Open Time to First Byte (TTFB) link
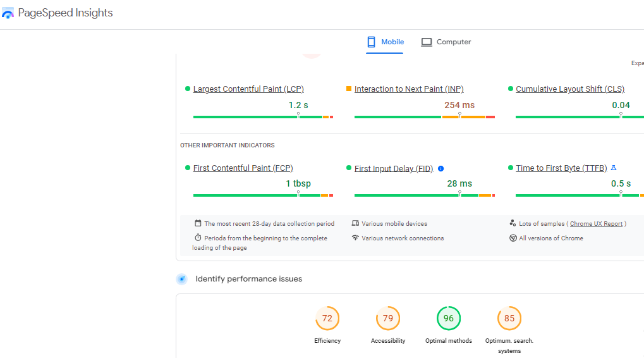 tap(561, 168)
